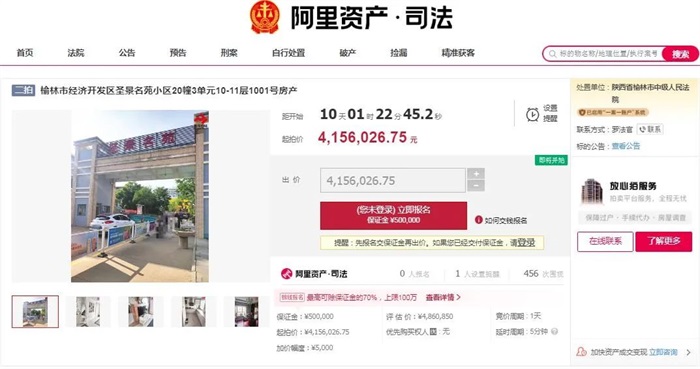Click the plus bid increment button
This screenshot has height=369, width=700.
pyautogui.click(x=476, y=174)
